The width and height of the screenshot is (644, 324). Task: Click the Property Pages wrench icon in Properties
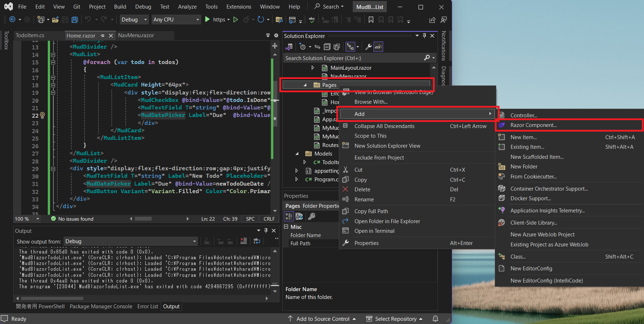[312, 216]
